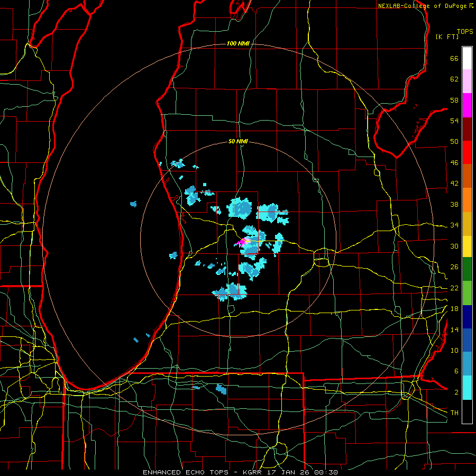Click the bright red 46-50 kft swatch

click(467, 152)
